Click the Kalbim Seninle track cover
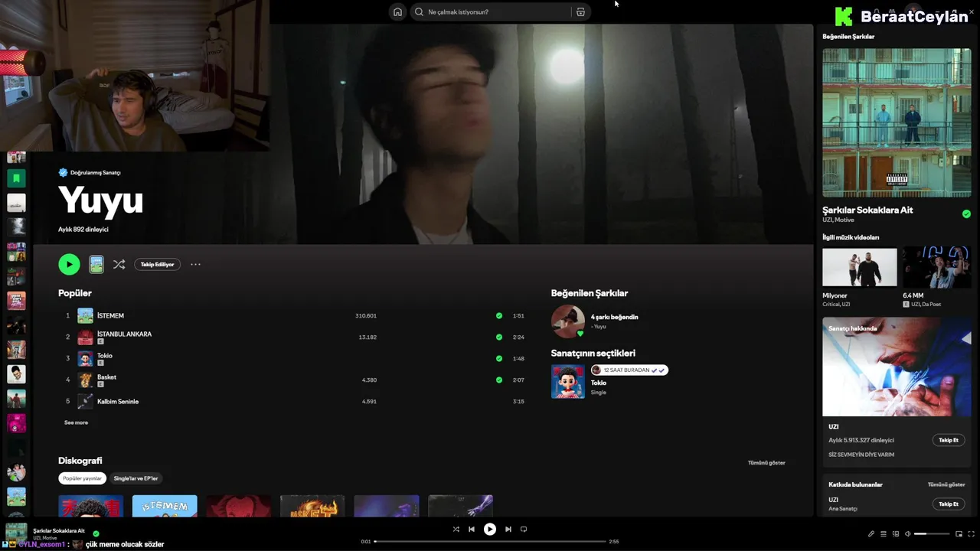 pyautogui.click(x=85, y=401)
